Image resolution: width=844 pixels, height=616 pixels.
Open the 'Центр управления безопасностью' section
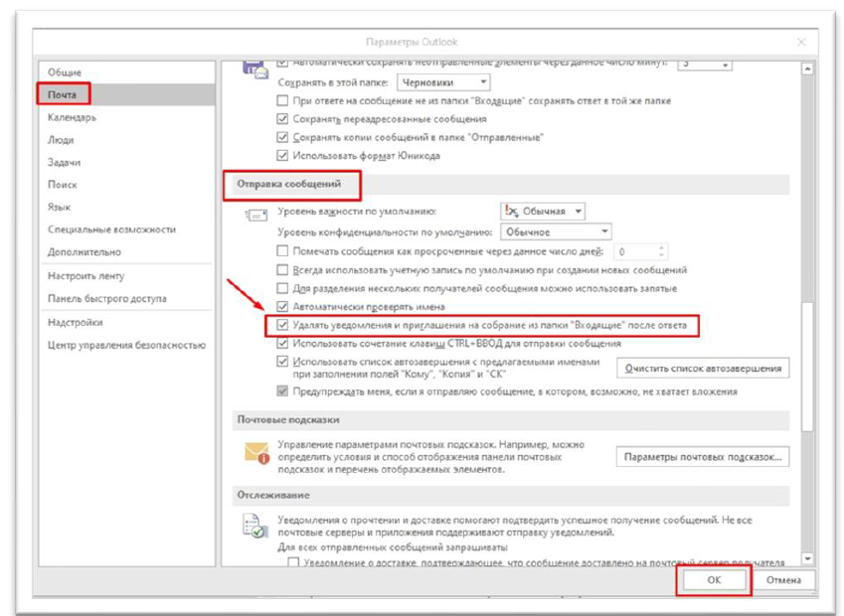coord(126,345)
